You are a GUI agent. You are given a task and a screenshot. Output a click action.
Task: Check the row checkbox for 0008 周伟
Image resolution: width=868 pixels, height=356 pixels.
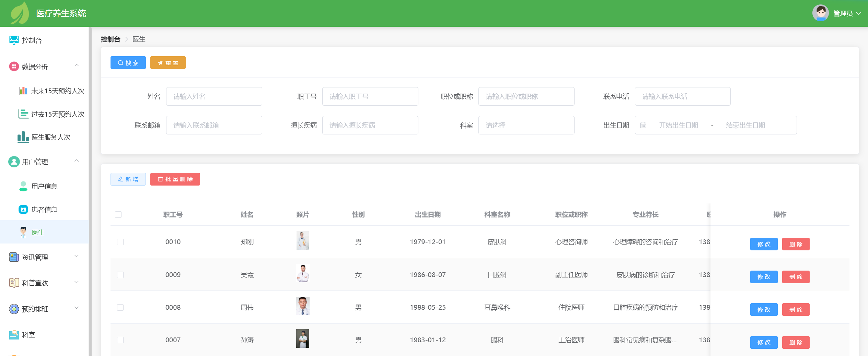click(x=120, y=307)
